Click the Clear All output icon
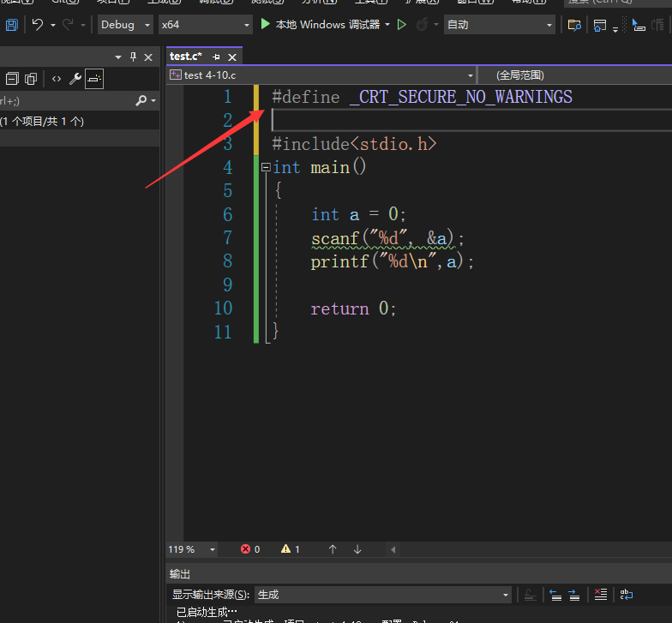 coord(601,595)
